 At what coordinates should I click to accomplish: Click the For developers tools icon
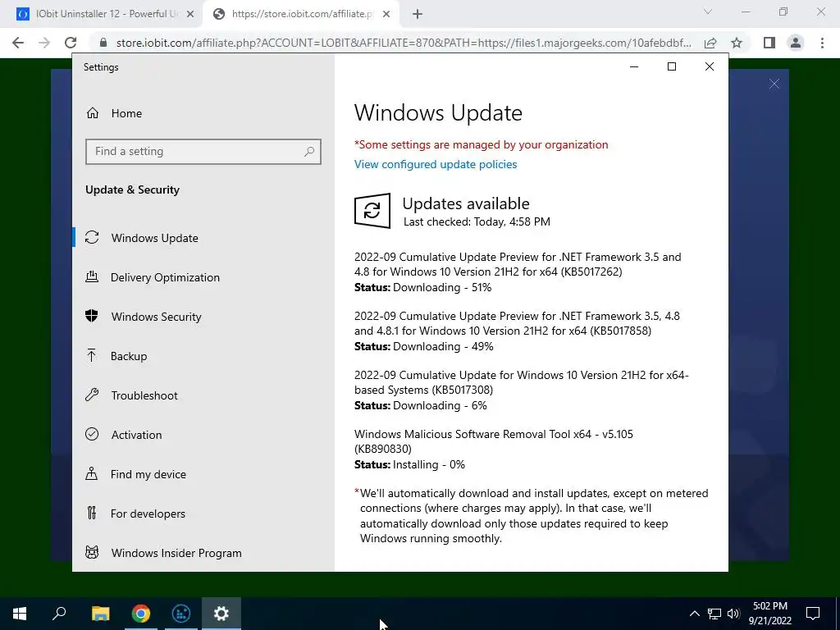coord(92,513)
